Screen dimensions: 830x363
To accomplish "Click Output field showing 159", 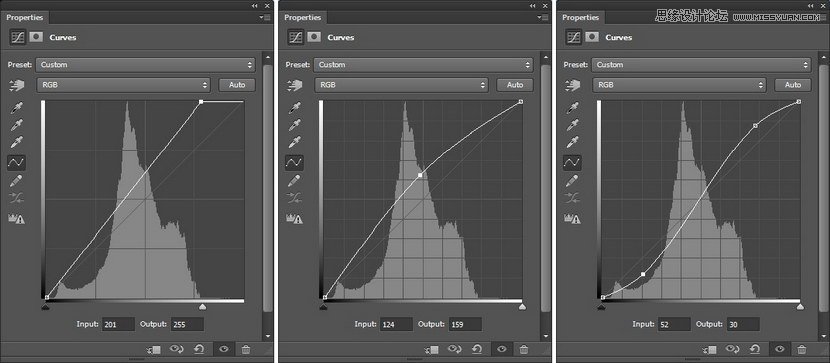I will (465, 324).
